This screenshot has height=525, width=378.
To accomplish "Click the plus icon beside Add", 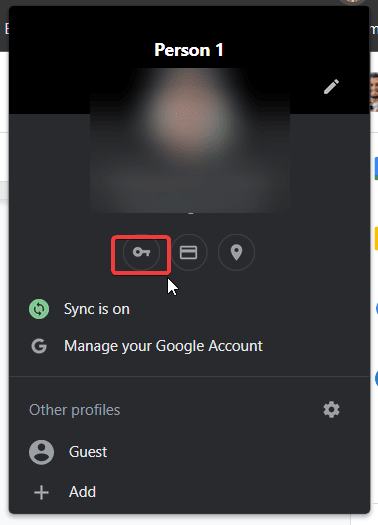I will click(42, 493).
